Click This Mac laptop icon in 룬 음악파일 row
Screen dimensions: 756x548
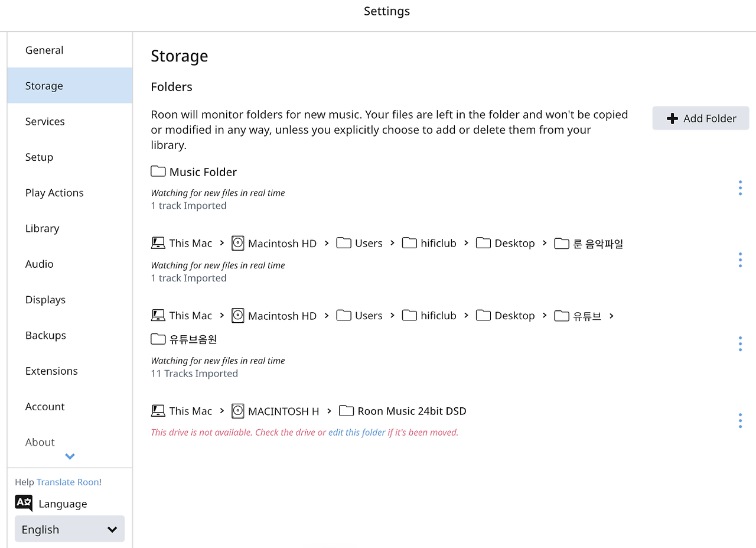tap(158, 243)
